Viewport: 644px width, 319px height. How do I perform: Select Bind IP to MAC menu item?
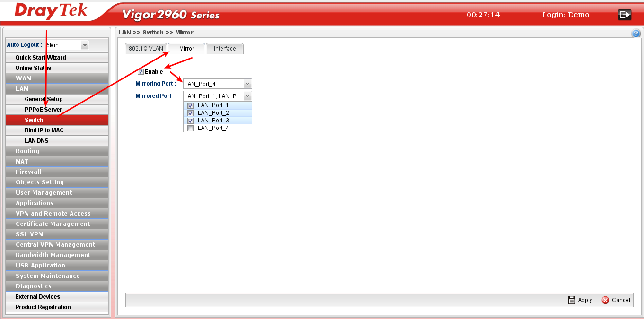click(44, 130)
